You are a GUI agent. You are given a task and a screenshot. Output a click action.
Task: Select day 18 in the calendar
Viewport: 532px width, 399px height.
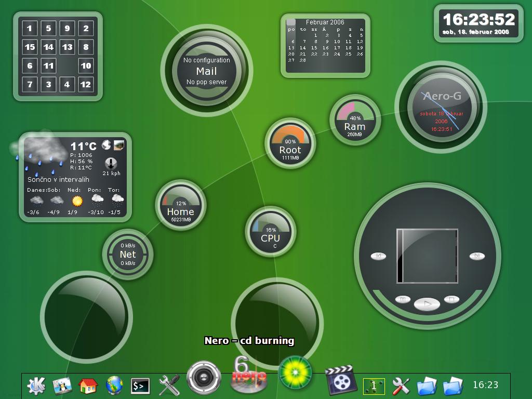coord(348,48)
